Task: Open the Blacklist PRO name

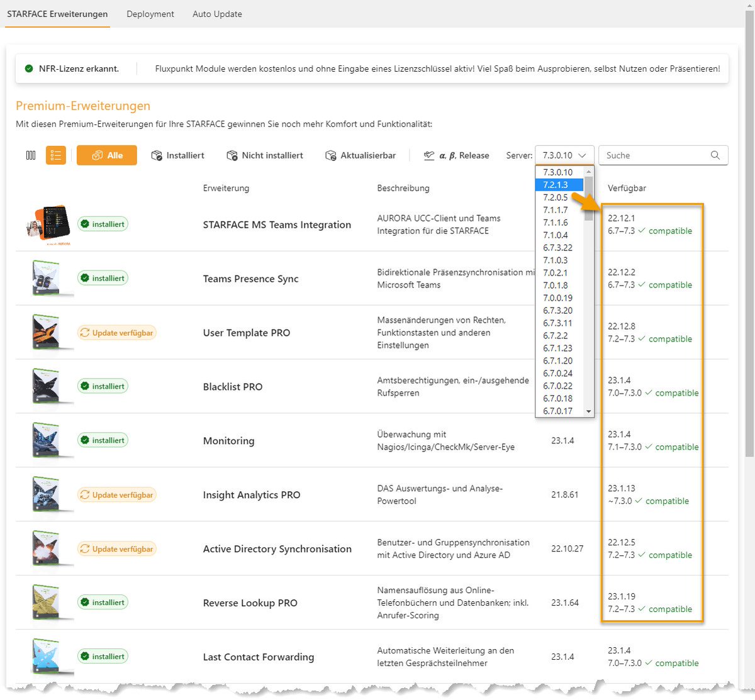Action: tap(233, 387)
